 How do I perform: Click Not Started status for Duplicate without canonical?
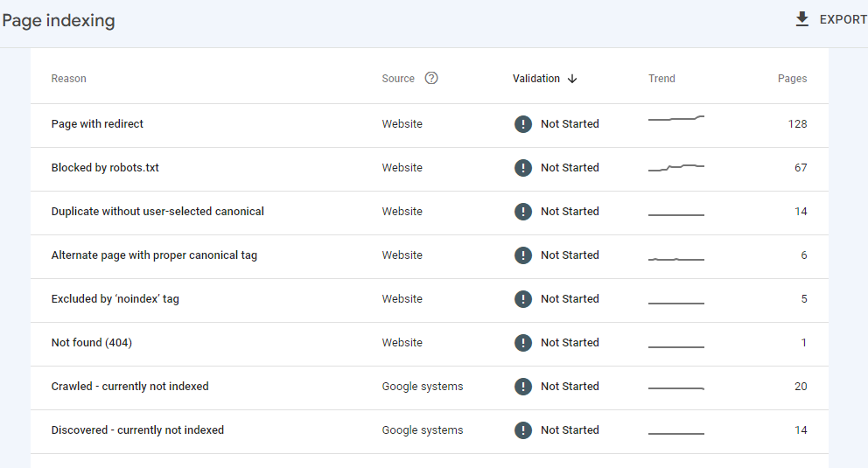click(570, 212)
